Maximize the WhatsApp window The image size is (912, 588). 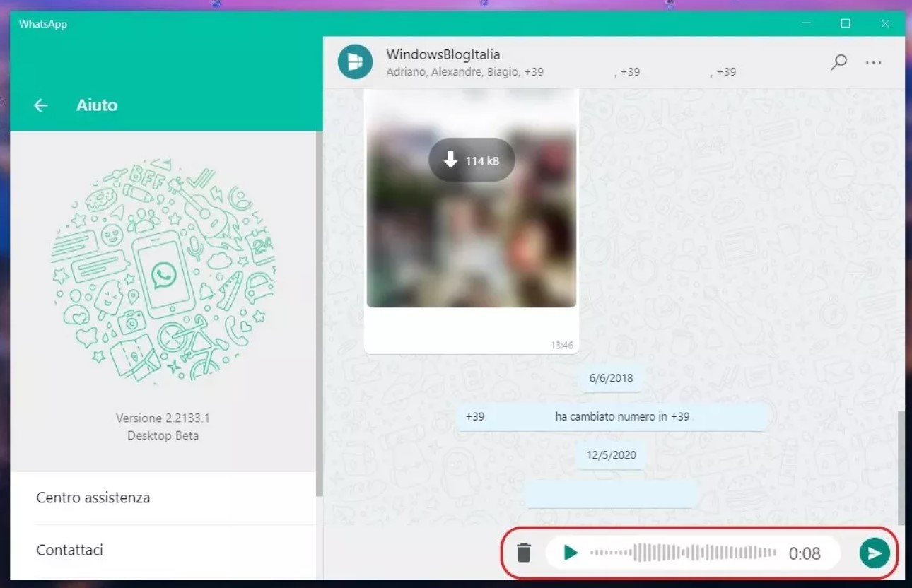(x=846, y=23)
